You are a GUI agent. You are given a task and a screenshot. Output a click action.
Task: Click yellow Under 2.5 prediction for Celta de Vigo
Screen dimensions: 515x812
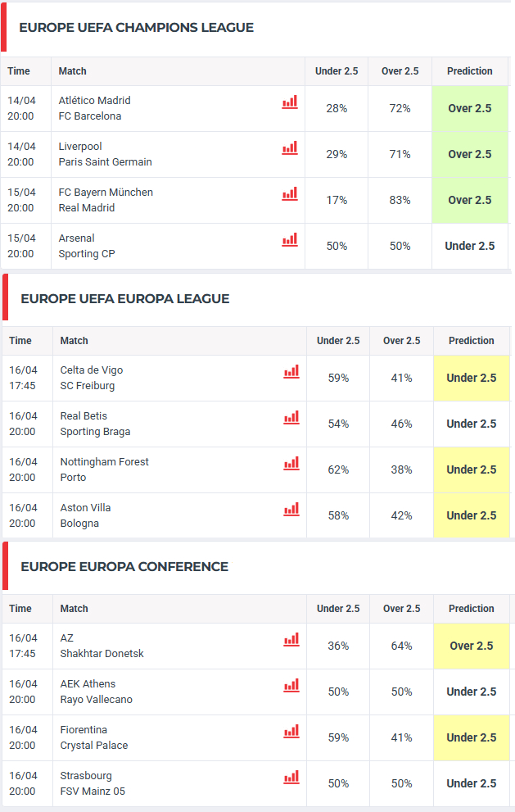click(472, 378)
